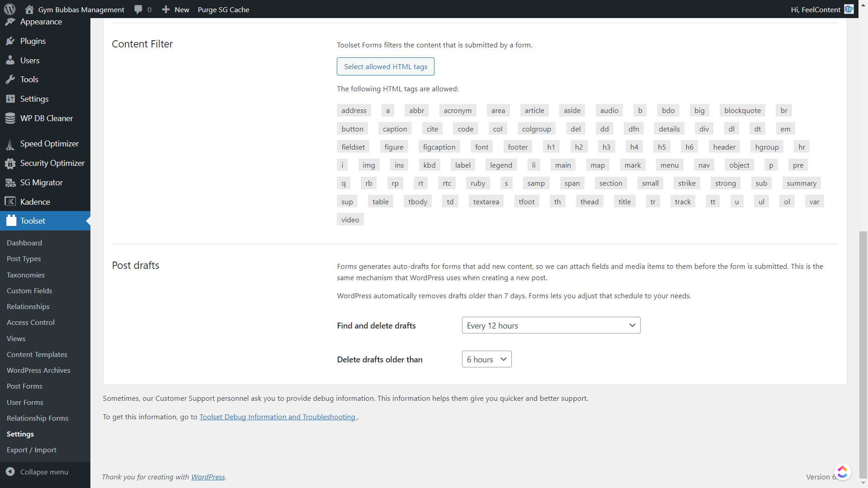
Task: Click the colgroup allowed tag
Action: 537,129
